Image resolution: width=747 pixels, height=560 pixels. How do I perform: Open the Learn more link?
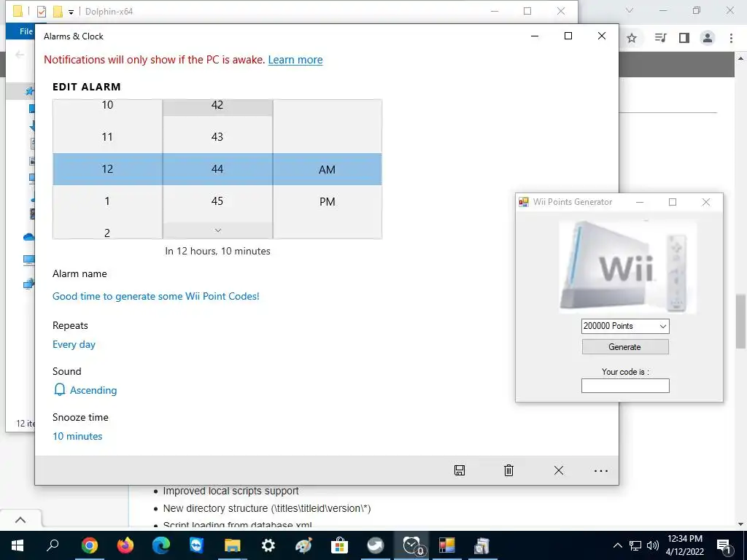pos(295,60)
